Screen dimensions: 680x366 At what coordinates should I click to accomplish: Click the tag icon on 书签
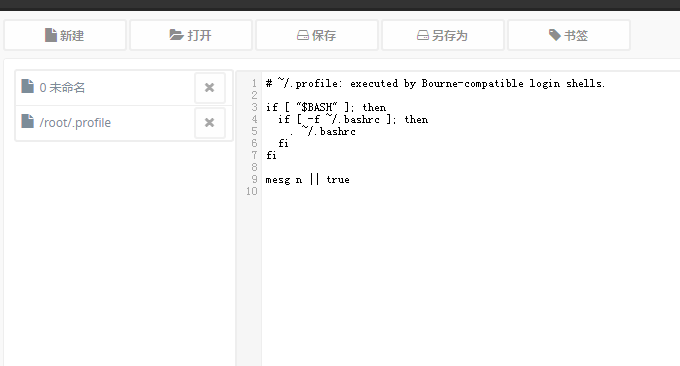click(555, 35)
